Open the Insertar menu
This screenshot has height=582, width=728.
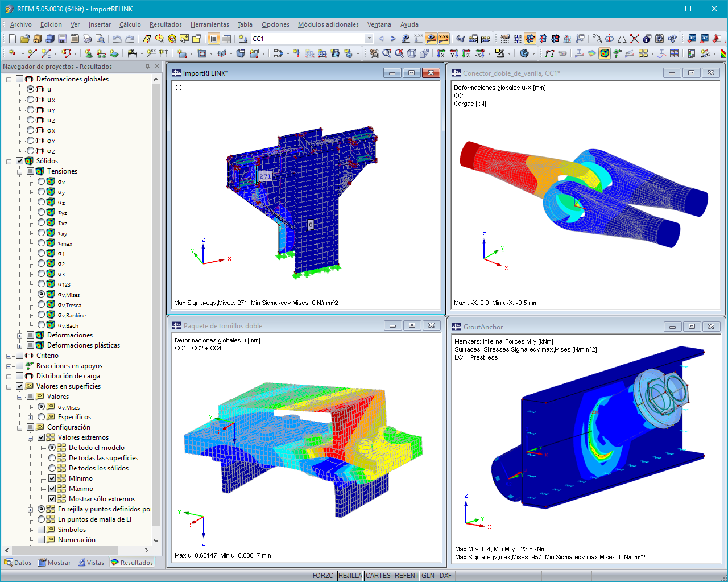tap(100, 24)
